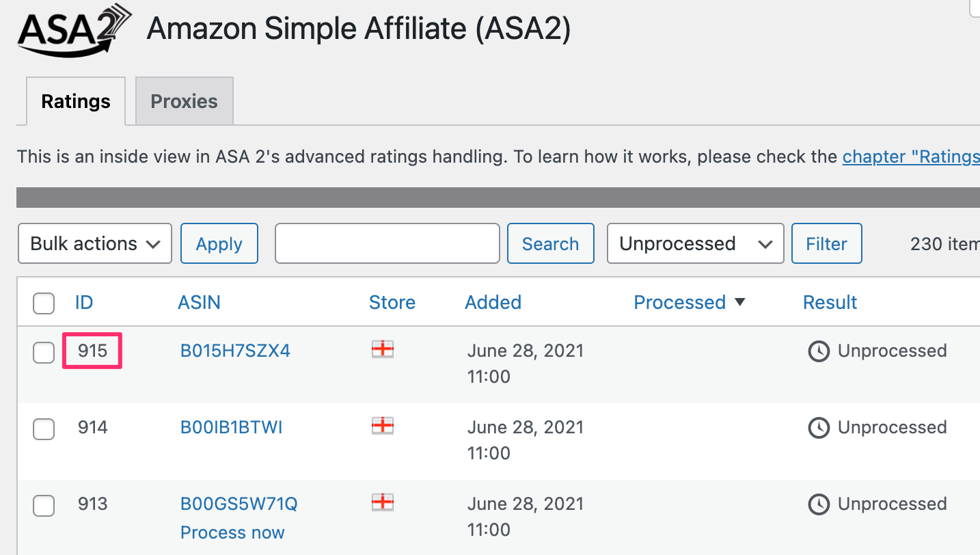980x555 pixels.
Task: Select the Ratings tab
Action: point(75,100)
